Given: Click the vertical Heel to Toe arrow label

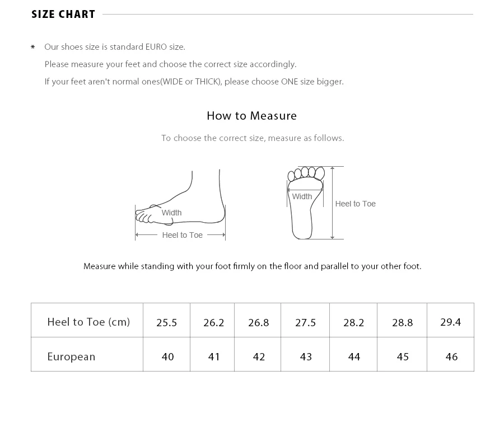Looking at the screenshot, I should tap(355, 204).
